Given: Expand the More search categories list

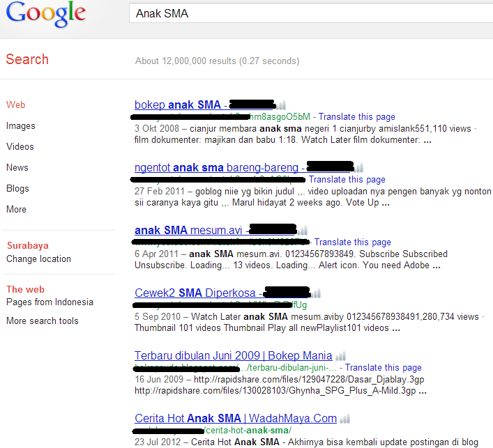Looking at the screenshot, I should coord(16,209).
